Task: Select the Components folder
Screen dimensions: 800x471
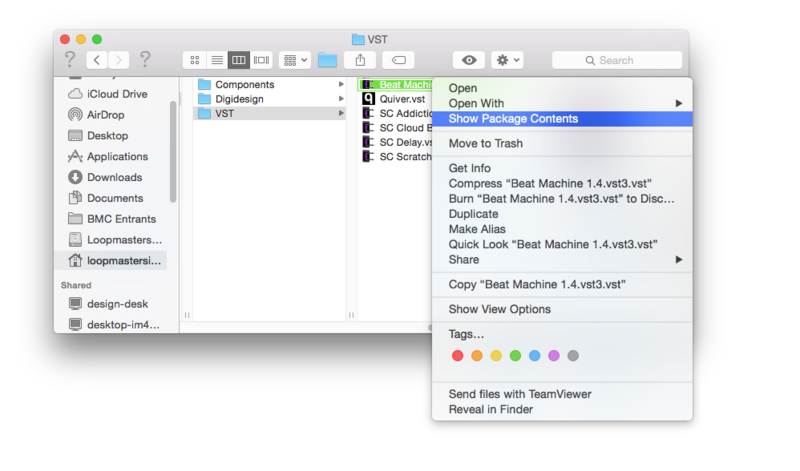Action: pyautogui.click(x=269, y=84)
